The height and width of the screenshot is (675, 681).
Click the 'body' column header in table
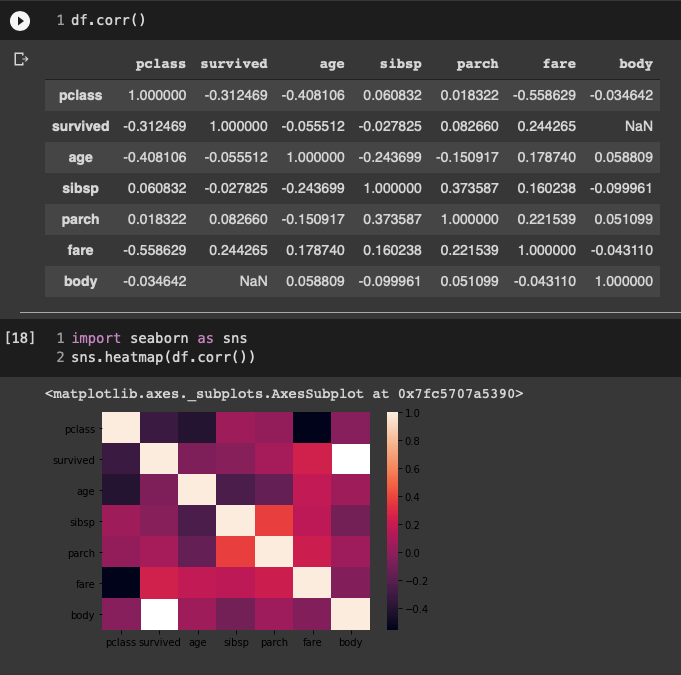pyautogui.click(x=635, y=64)
